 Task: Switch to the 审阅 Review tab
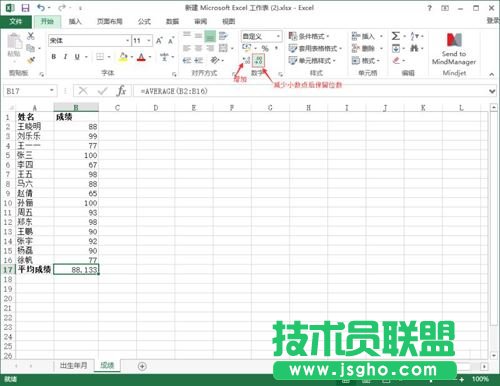[x=200, y=21]
